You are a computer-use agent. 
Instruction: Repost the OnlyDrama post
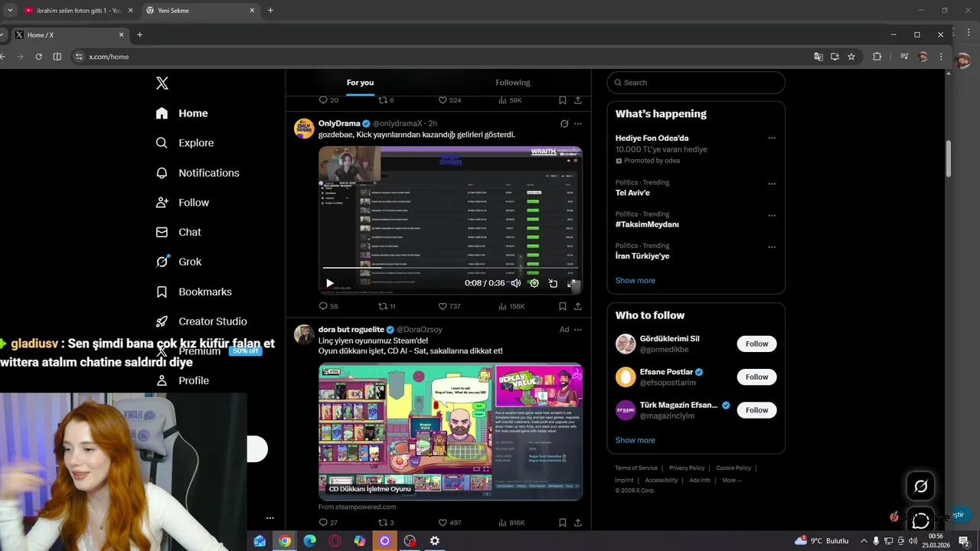tap(387, 306)
